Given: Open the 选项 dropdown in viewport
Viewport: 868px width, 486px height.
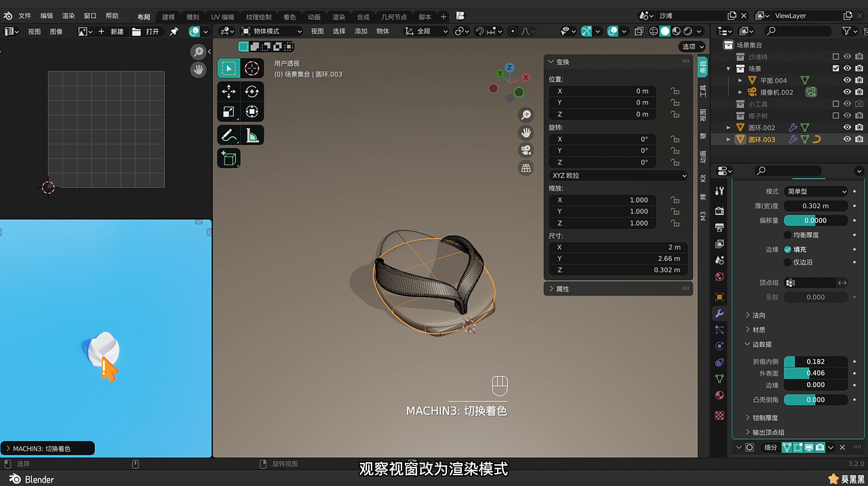Looking at the screenshot, I should (692, 46).
